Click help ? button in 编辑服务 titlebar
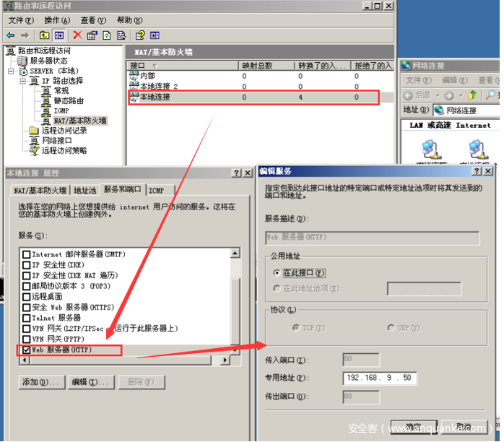 pos(477,171)
